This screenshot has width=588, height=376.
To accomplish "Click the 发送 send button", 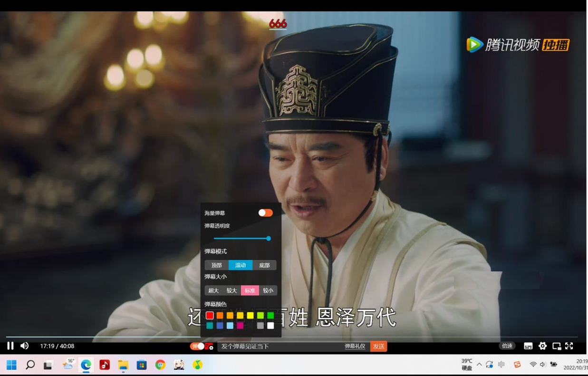I will tap(378, 347).
